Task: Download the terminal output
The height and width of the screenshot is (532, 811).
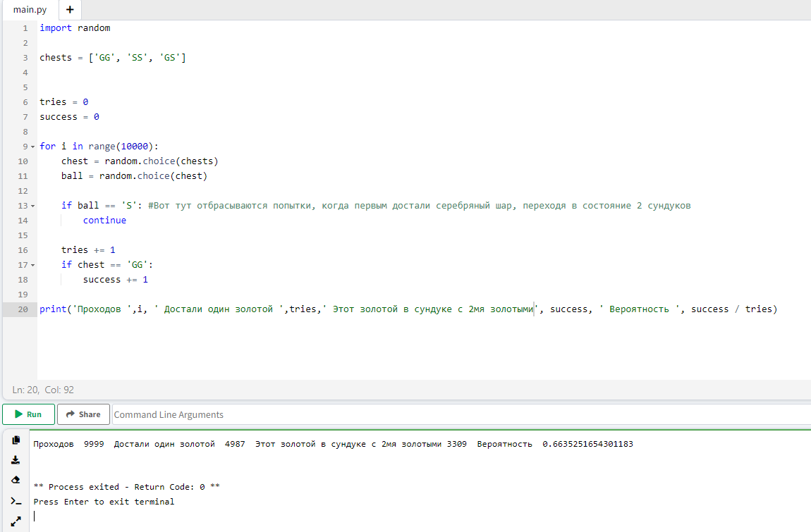Action: tap(16, 460)
